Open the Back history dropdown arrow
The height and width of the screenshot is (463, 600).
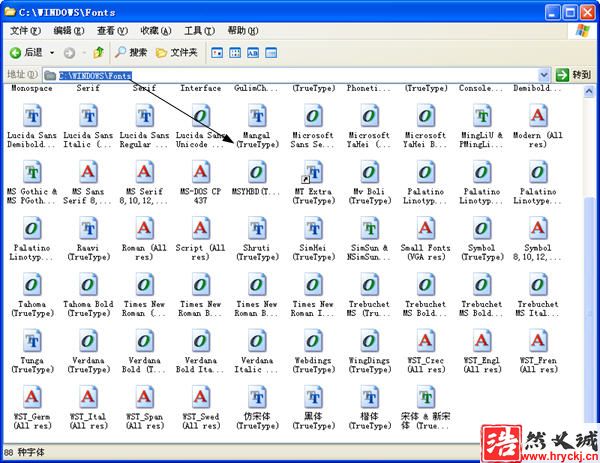point(52,53)
